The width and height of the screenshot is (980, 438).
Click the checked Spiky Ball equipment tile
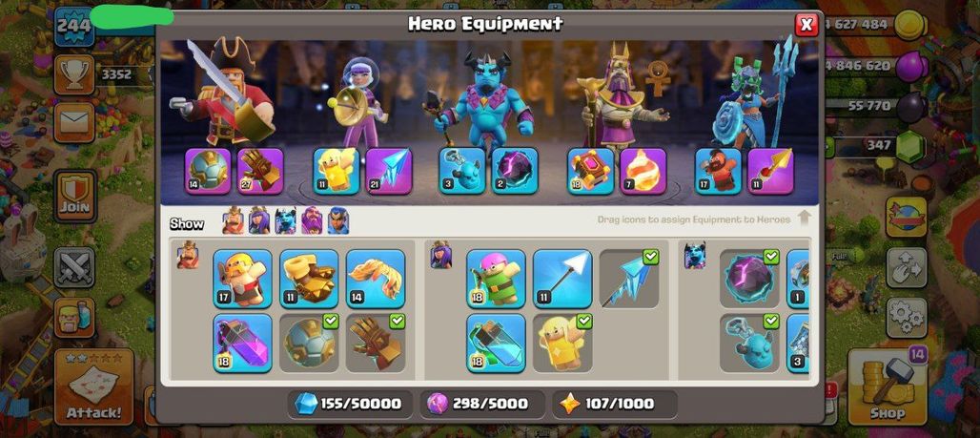pos(310,343)
